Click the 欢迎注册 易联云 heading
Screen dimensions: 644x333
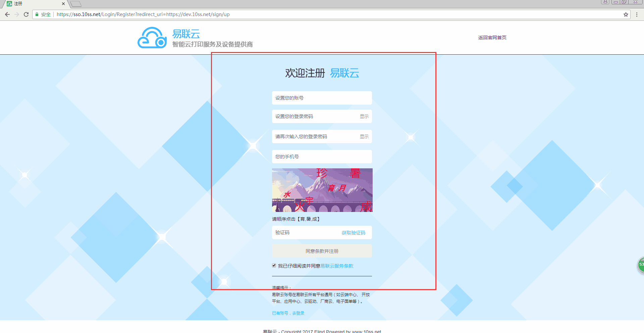[322, 73]
